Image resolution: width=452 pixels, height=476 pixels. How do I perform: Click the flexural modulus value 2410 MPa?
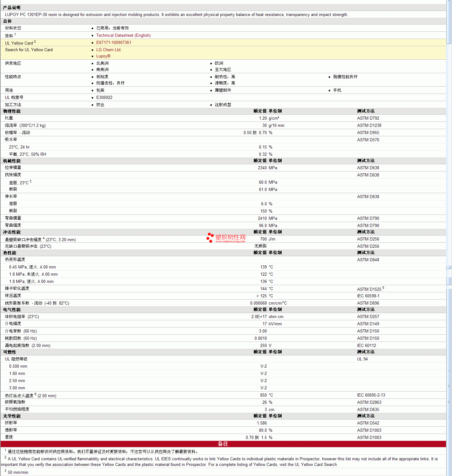point(267,219)
